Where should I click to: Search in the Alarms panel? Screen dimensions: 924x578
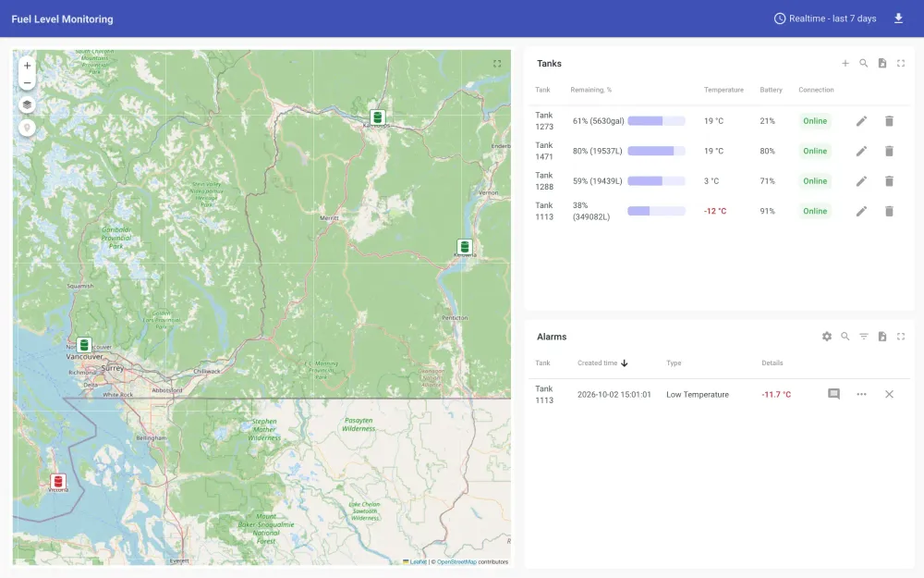pos(845,337)
